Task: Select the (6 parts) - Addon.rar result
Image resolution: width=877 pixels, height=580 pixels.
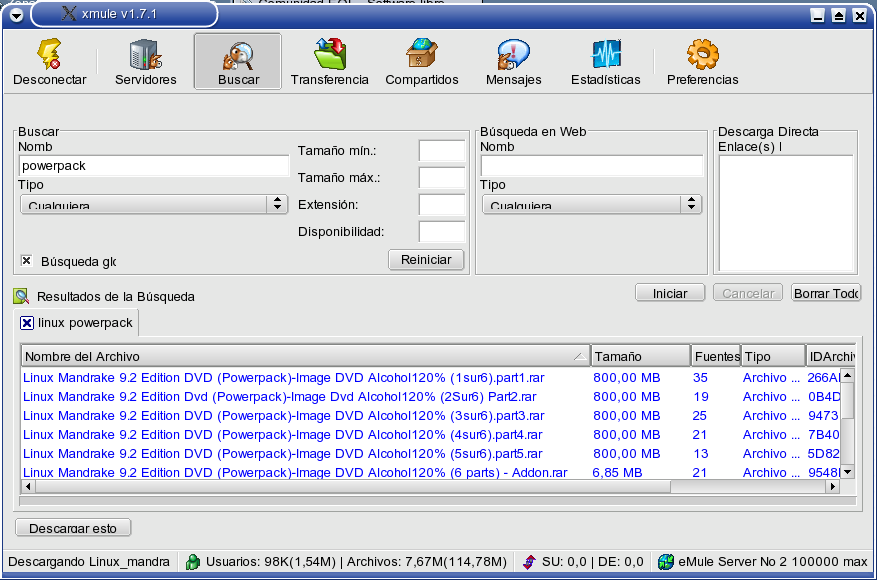Action: point(431,472)
